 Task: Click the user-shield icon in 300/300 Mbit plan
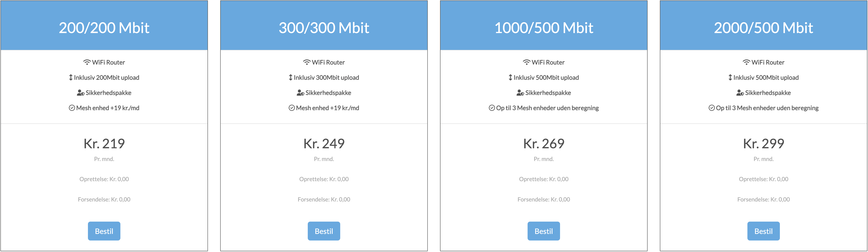(301, 93)
